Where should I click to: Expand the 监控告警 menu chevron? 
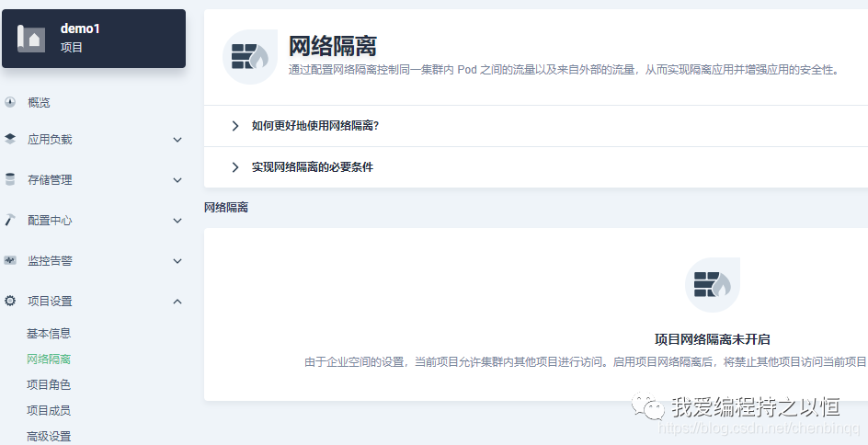coord(177,261)
